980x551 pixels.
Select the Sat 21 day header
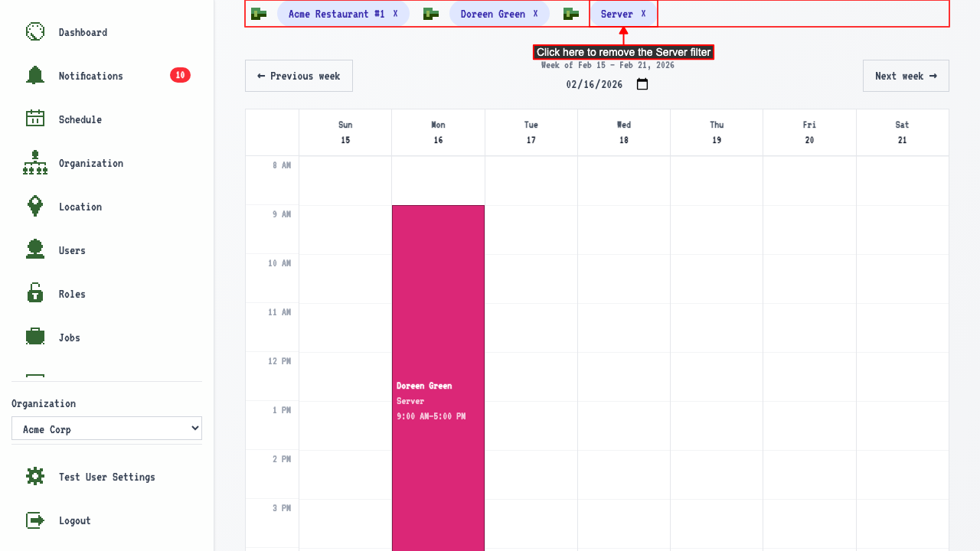[x=903, y=132]
